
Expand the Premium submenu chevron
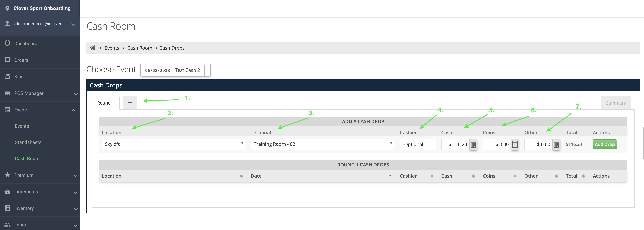click(x=75, y=176)
